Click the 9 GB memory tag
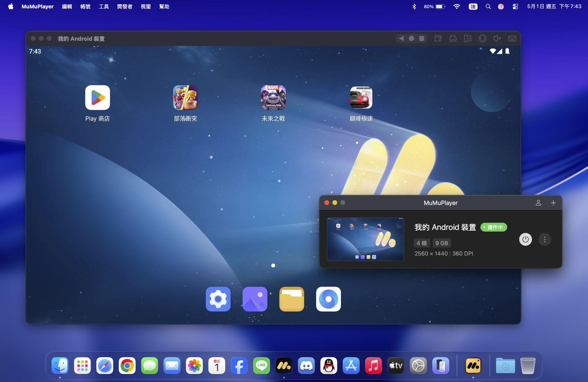This screenshot has width=588, height=382. click(442, 243)
